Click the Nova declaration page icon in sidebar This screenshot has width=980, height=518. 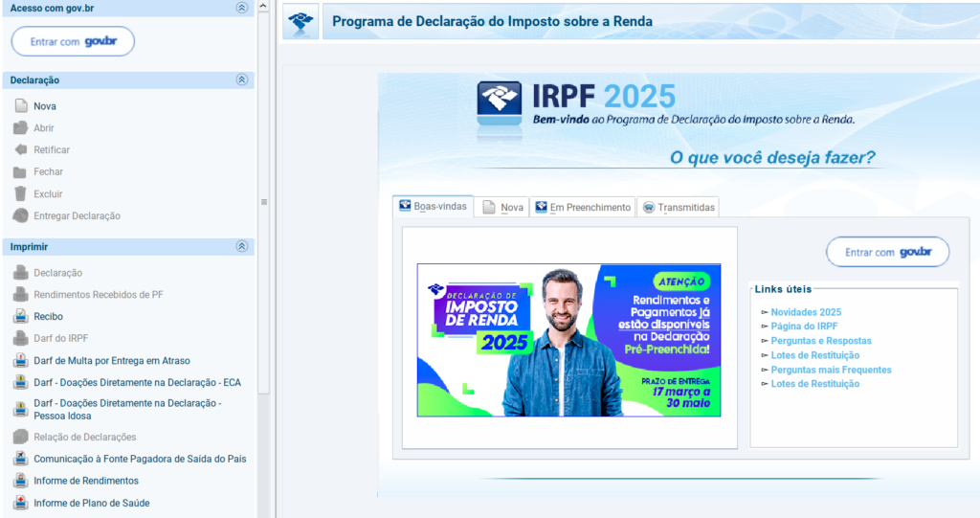pos(21,105)
